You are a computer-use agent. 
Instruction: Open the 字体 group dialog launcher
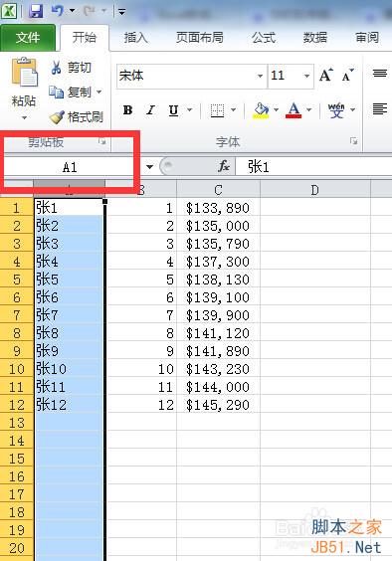tap(353, 141)
